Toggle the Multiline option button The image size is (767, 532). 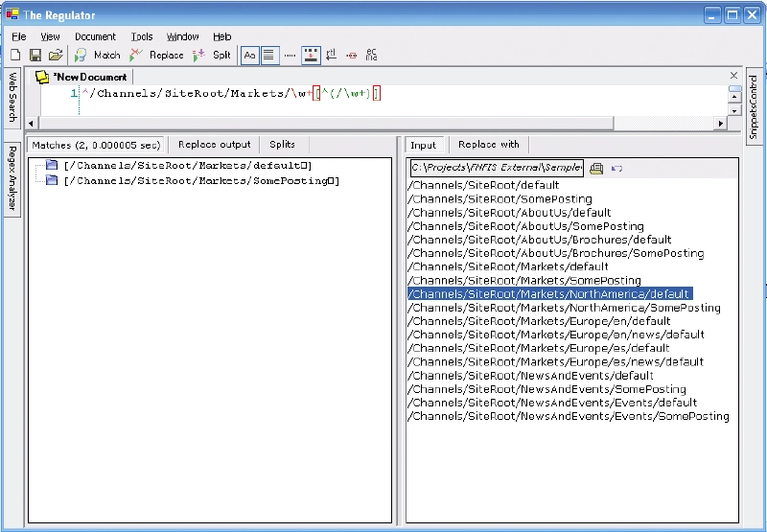coord(269,55)
